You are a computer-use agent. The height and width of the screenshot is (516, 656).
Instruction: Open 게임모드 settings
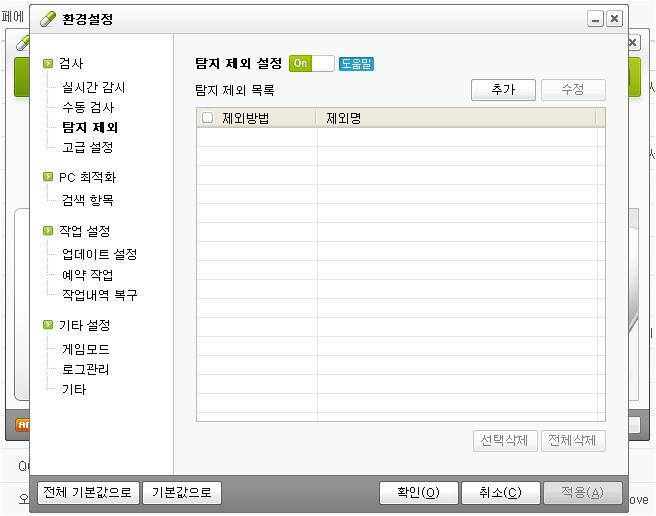(x=86, y=349)
